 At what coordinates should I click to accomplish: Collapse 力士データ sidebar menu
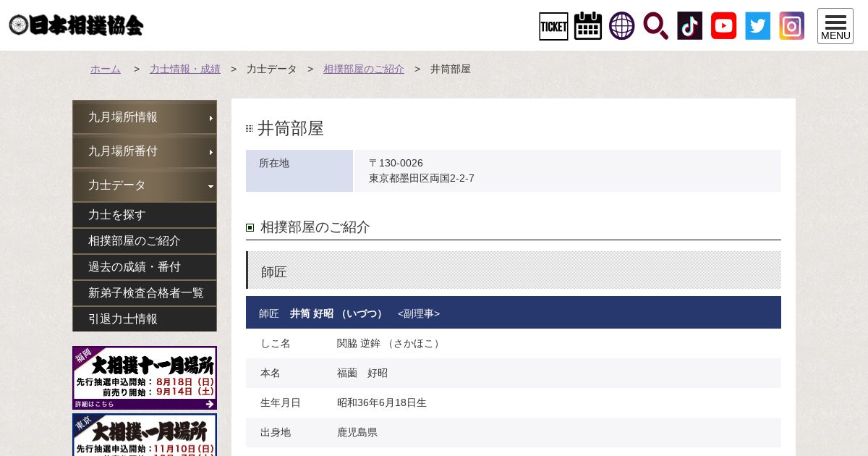[145, 185]
